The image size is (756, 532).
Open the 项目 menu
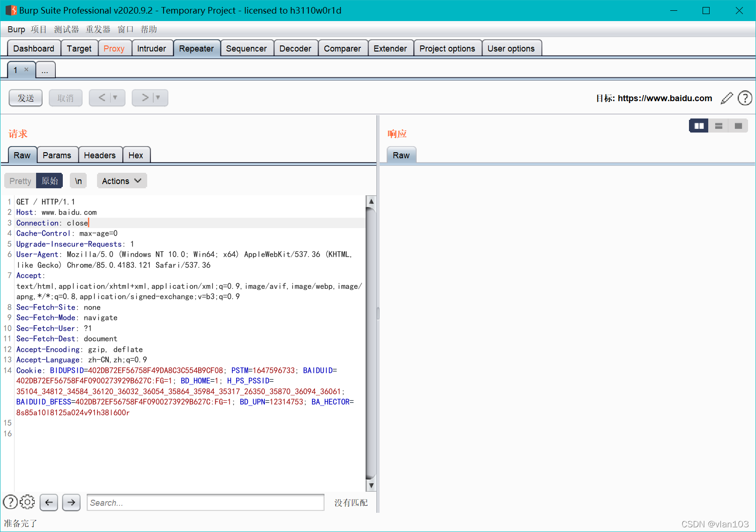coord(39,30)
